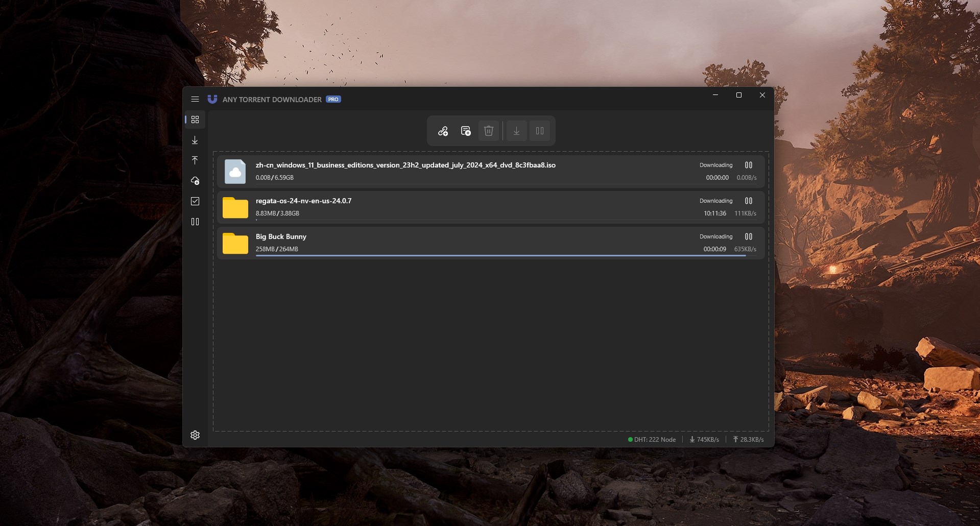Image resolution: width=980 pixels, height=526 pixels.
Task: Click the Big Buck Bunny folder icon
Action: point(235,244)
